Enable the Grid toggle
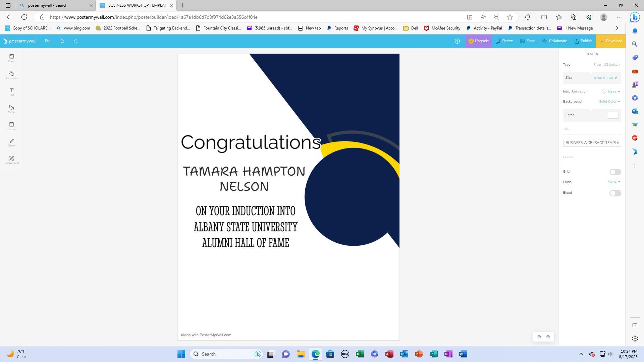The width and height of the screenshot is (644, 362). (x=615, y=172)
